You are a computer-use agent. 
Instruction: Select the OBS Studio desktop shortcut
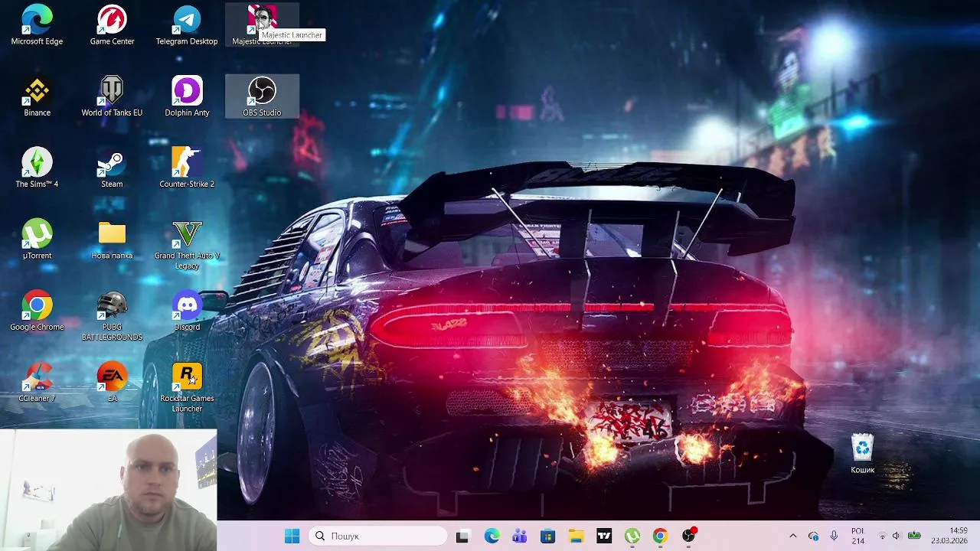(x=262, y=96)
